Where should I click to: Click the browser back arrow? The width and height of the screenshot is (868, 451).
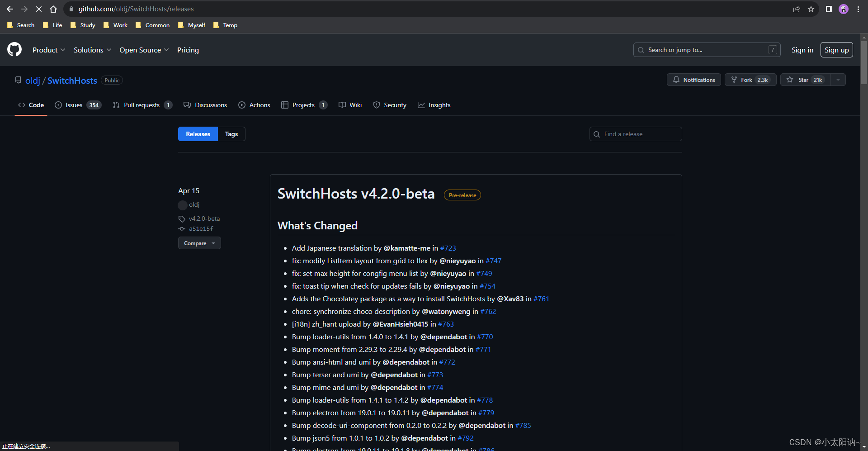coord(10,9)
